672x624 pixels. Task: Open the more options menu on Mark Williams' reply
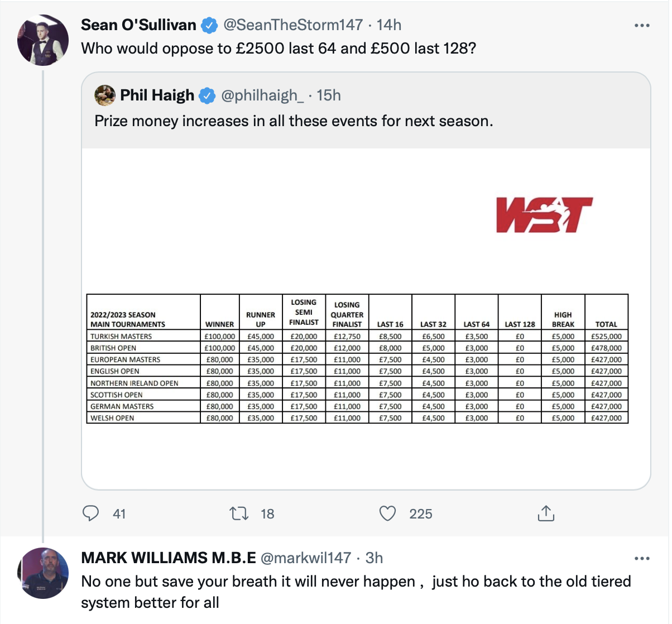pyautogui.click(x=642, y=558)
